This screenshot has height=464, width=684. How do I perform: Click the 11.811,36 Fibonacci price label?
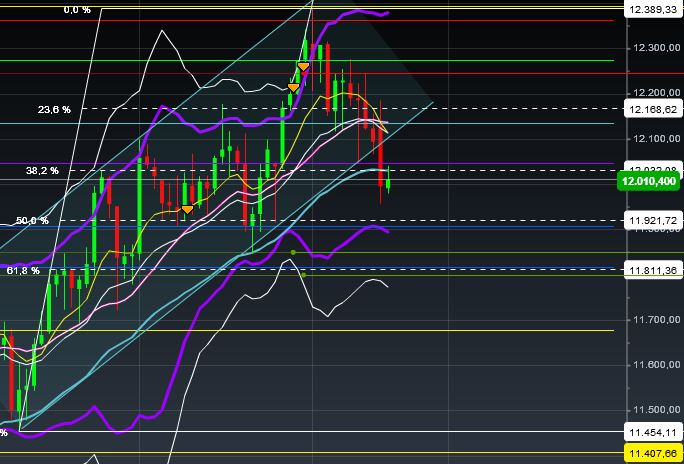click(x=652, y=270)
